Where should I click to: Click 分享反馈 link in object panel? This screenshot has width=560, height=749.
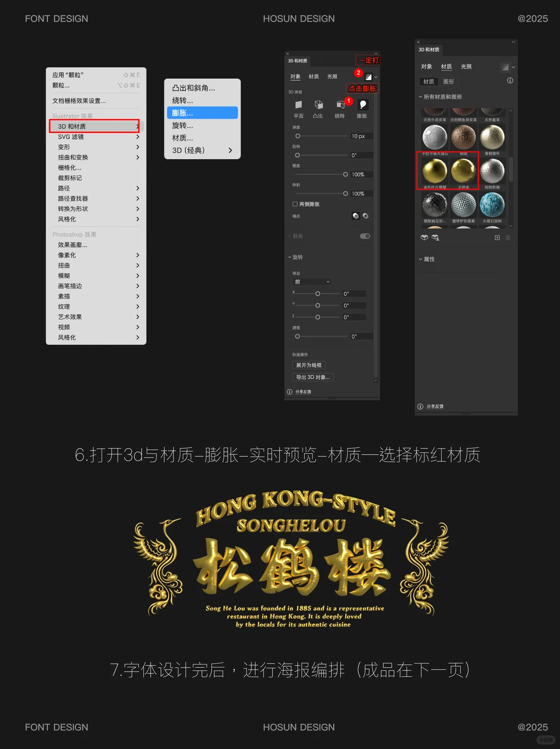point(303,392)
